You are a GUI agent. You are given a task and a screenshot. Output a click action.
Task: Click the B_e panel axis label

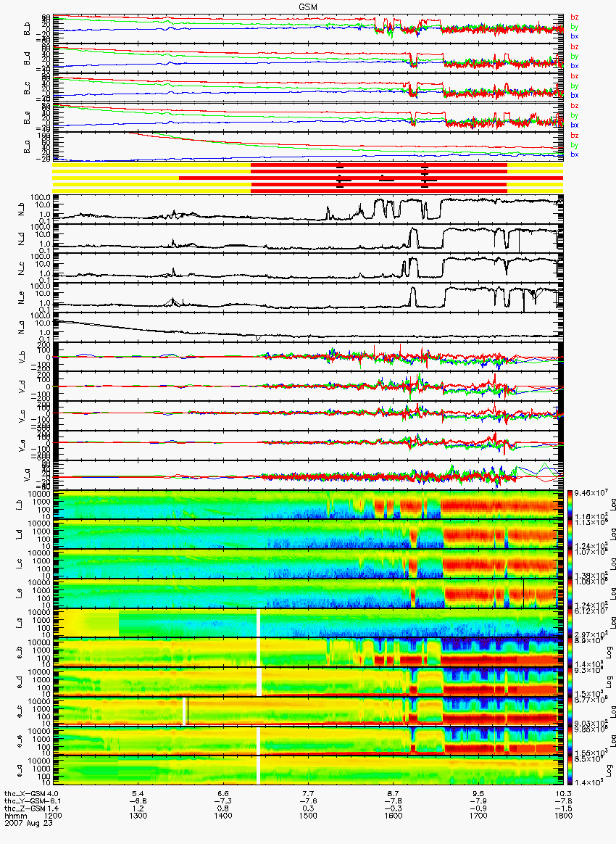[x=26, y=117]
